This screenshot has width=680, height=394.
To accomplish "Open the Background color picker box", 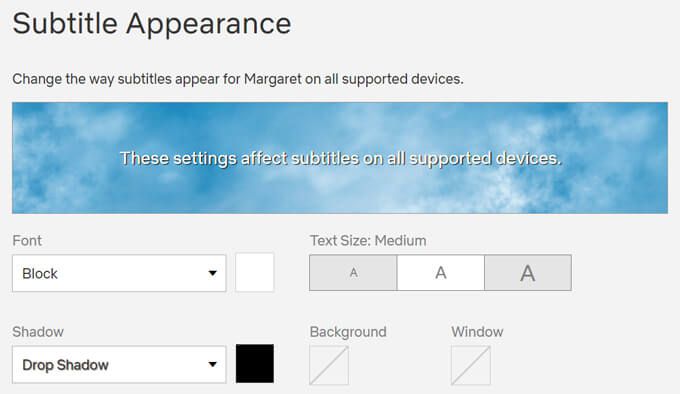I will pos(329,365).
